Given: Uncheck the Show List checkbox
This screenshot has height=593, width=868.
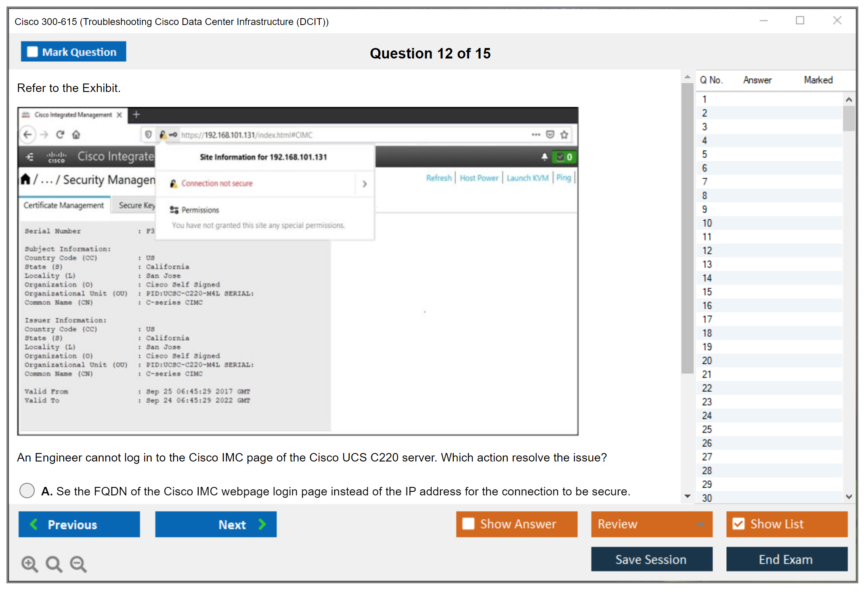Looking at the screenshot, I should 738,524.
